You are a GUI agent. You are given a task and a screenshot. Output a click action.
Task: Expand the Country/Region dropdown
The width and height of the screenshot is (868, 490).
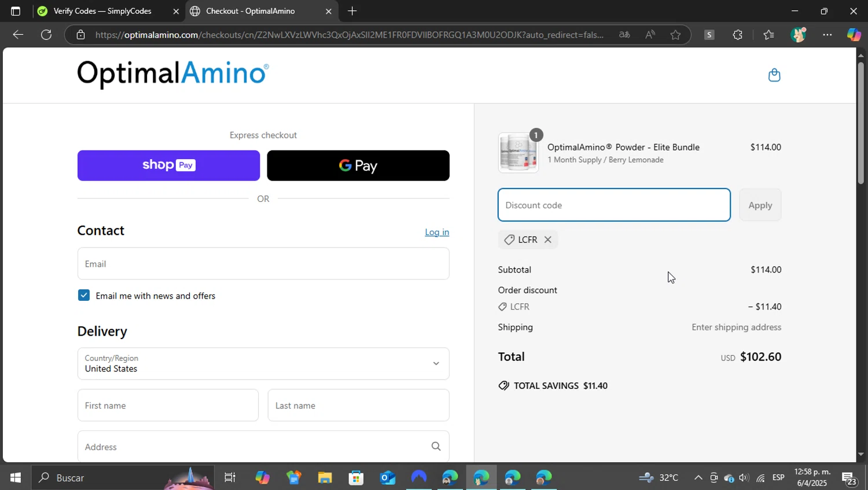point(263,363)
